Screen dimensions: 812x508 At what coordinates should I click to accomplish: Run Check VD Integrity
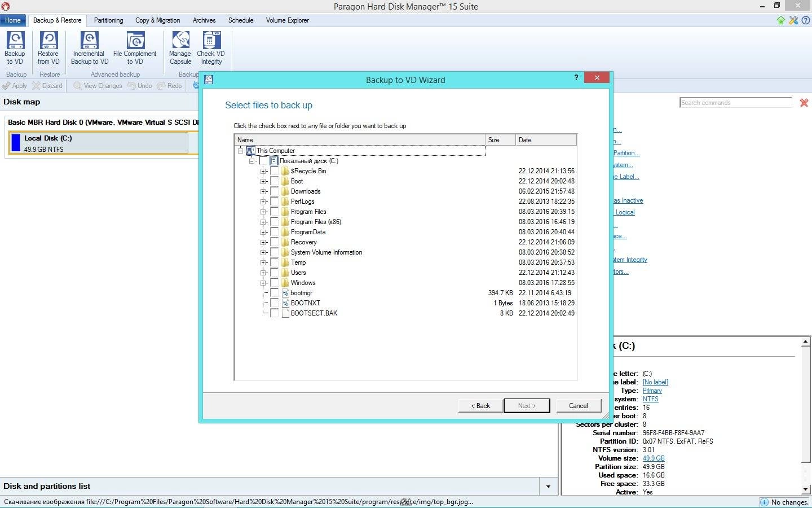[x=211, y=48]
